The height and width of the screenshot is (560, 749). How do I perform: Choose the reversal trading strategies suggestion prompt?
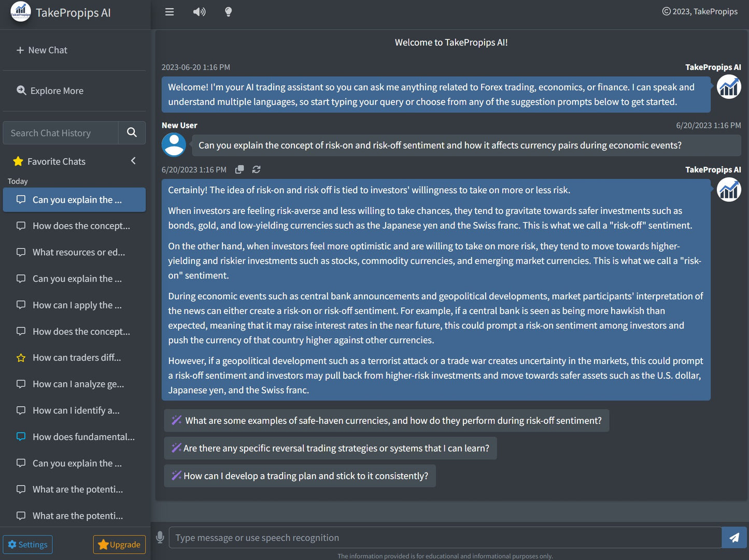pyautogui.click(x=331, y=448)
